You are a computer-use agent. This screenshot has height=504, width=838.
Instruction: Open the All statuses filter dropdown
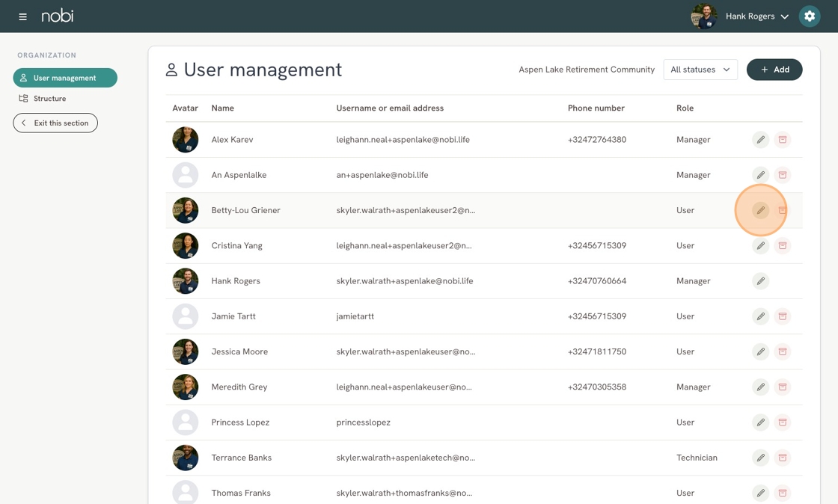click(x=700, y=70)
